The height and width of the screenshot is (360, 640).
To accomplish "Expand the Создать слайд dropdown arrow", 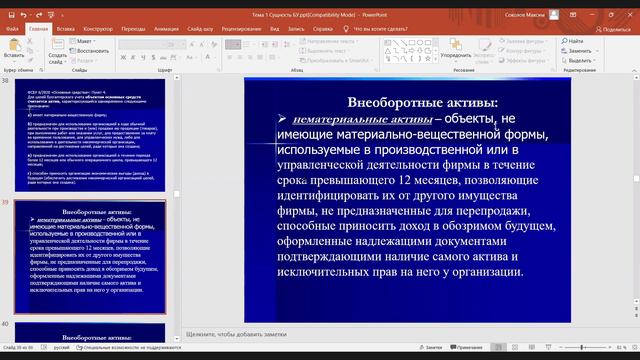I will [65, 62].
